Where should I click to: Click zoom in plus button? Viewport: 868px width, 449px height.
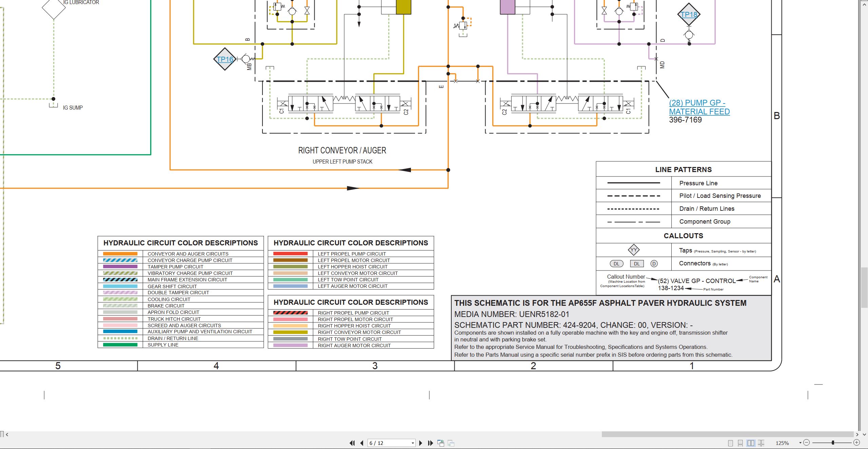857,443
